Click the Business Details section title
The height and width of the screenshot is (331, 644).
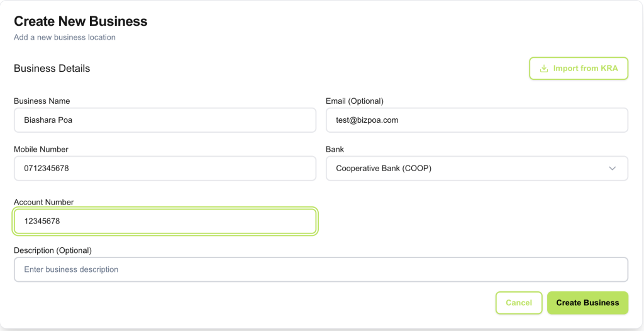pos(52,68)
